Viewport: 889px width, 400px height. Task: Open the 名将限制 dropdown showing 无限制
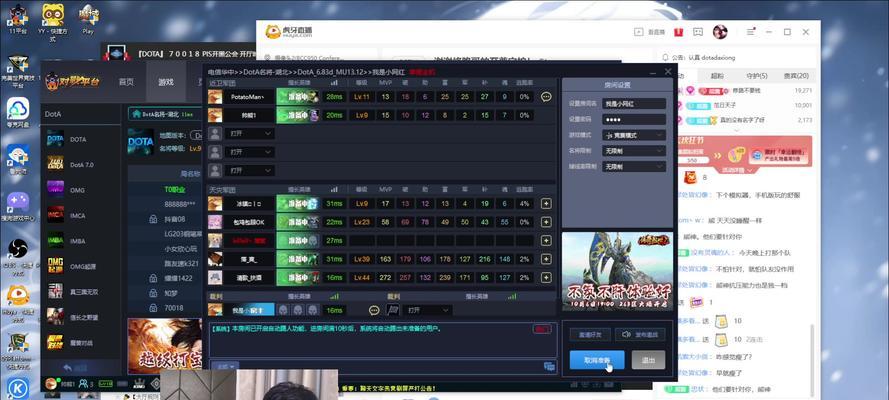point(633,151)
